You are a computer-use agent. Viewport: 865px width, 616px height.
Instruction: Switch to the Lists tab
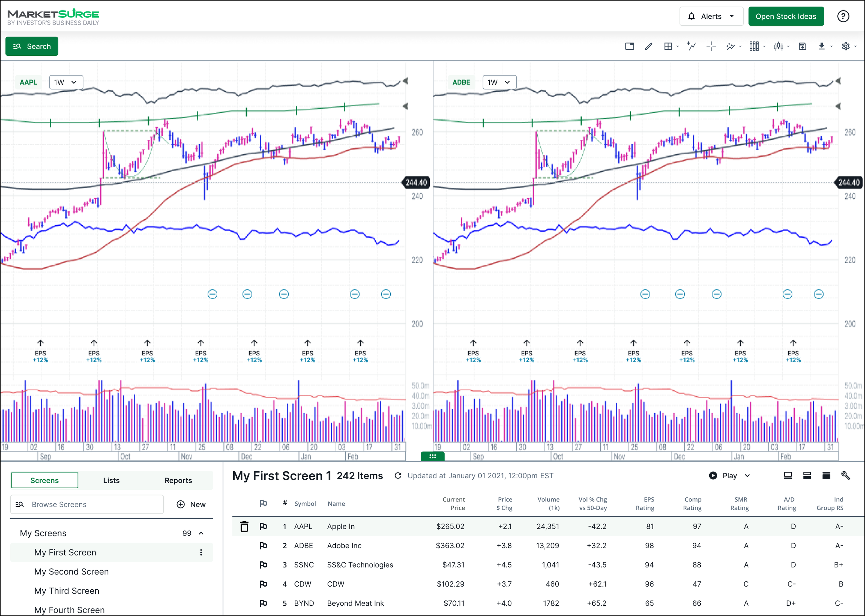(111, 481)
